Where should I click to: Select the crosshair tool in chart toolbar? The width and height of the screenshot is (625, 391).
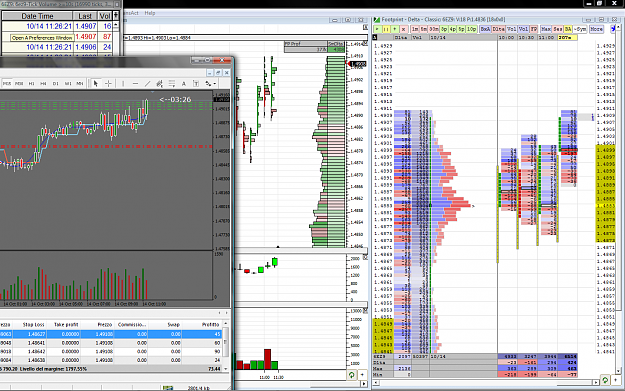click(108, 83)
